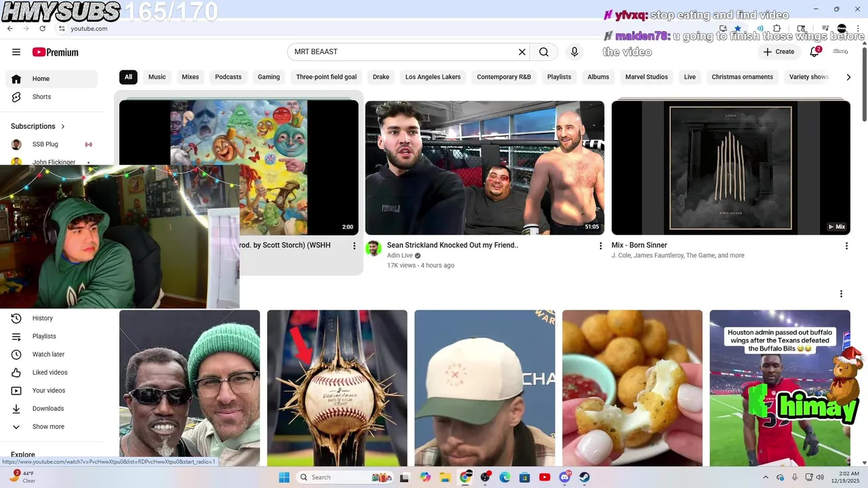This screenshot has height=488, width=868.
Task: Open YouTube notifications bell
Action: pyautogui.click(x=815, y=52)
